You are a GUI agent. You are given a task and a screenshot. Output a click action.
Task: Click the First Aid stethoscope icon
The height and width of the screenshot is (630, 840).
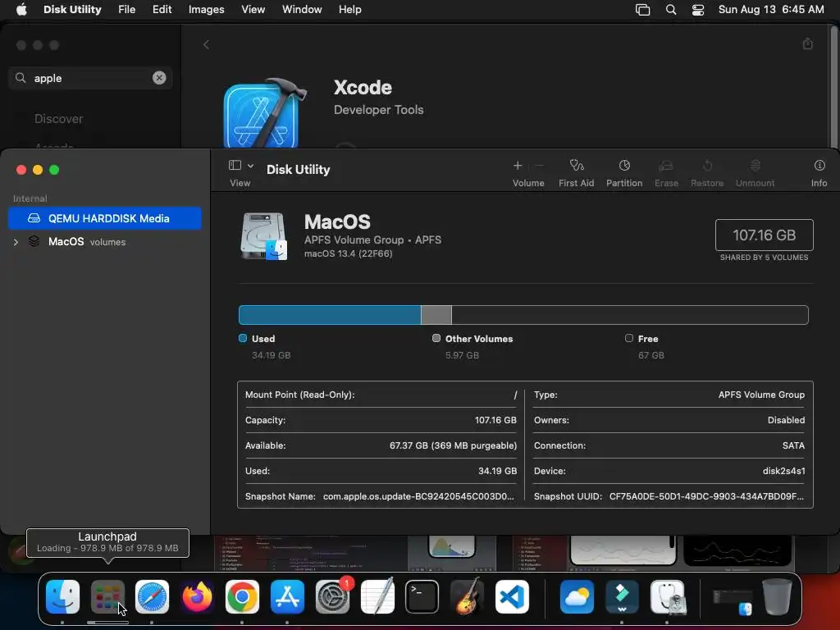[x=577, y=166]
